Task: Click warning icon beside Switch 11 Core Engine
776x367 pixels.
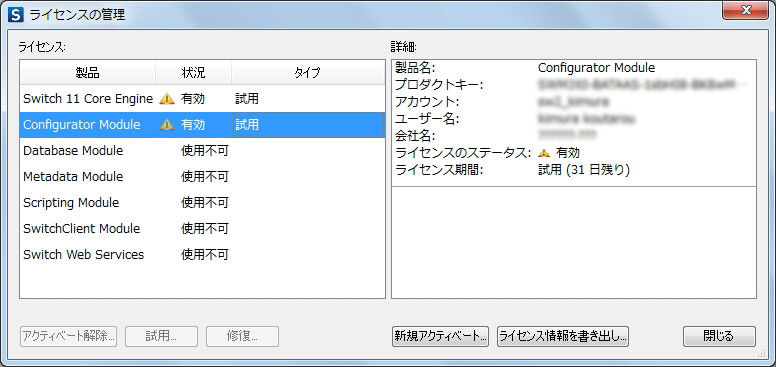Action: [167, 99]
